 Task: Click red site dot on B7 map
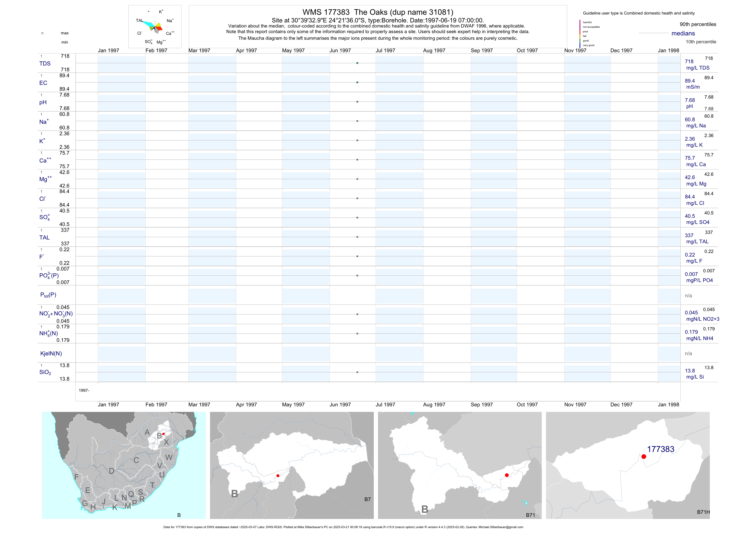coord(278,476)
